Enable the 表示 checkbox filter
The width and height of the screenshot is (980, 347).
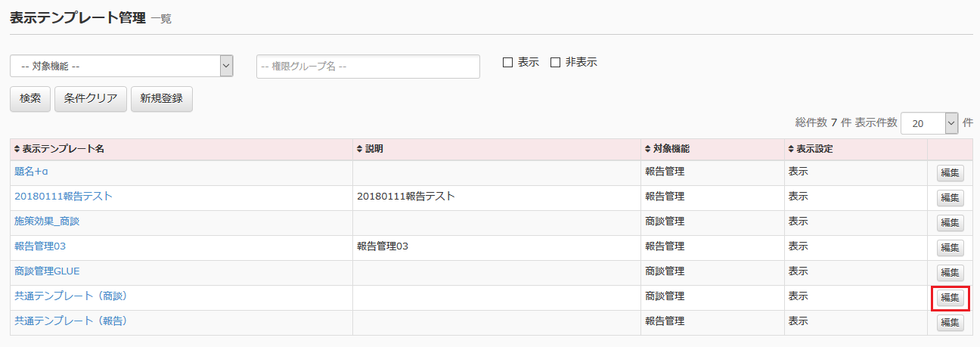click(508, 63)
